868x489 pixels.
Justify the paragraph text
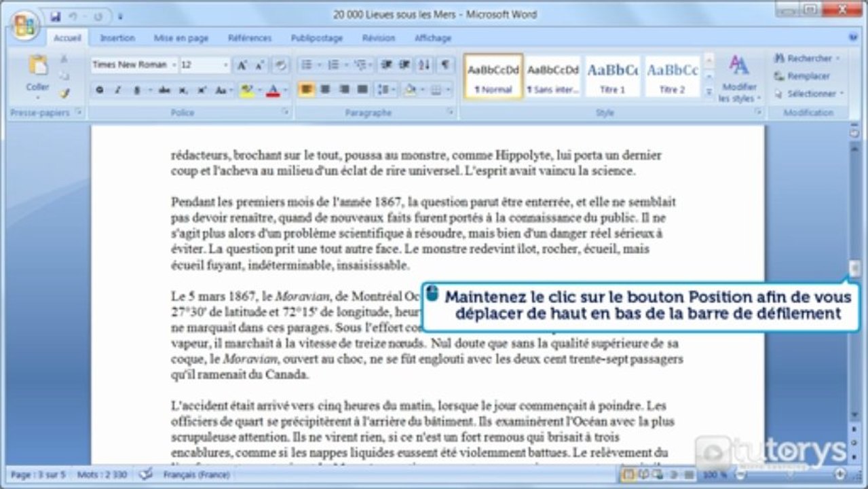coord(362,90)
